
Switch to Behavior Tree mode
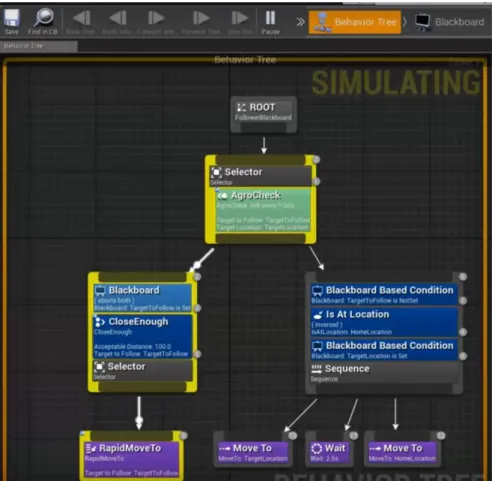coord(355,22)
